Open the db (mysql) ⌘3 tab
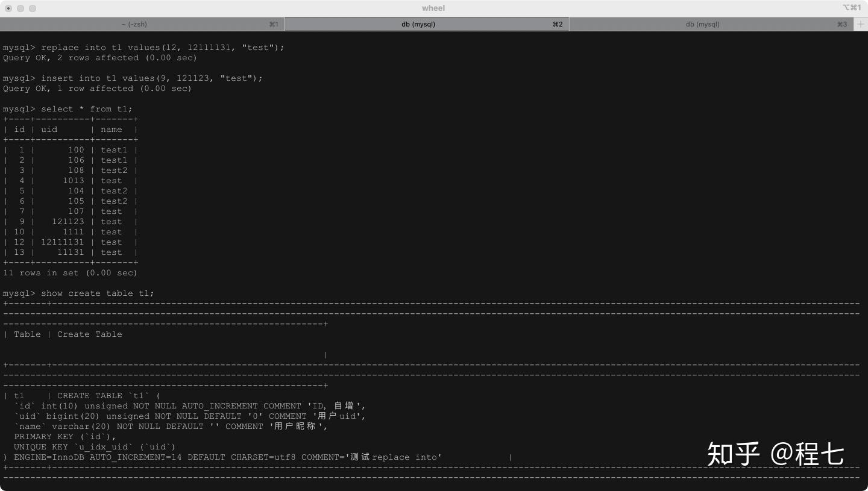This screenshot has height=491, width=868. 711,24
